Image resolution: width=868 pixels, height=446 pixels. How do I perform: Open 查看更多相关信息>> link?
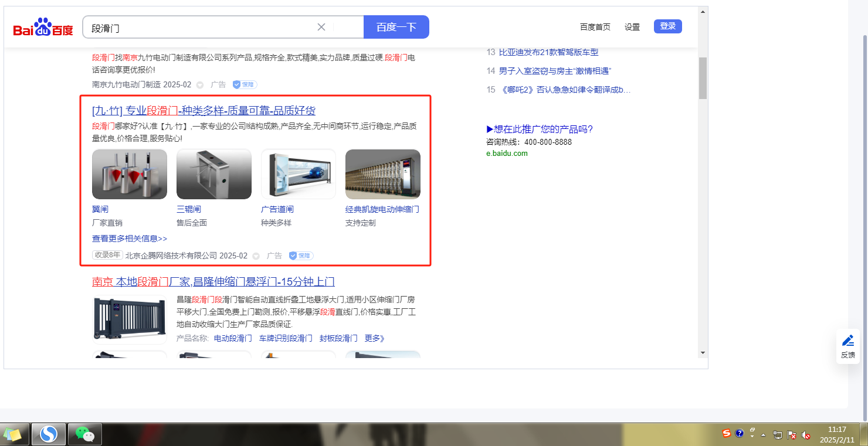(x=130, y=239)
